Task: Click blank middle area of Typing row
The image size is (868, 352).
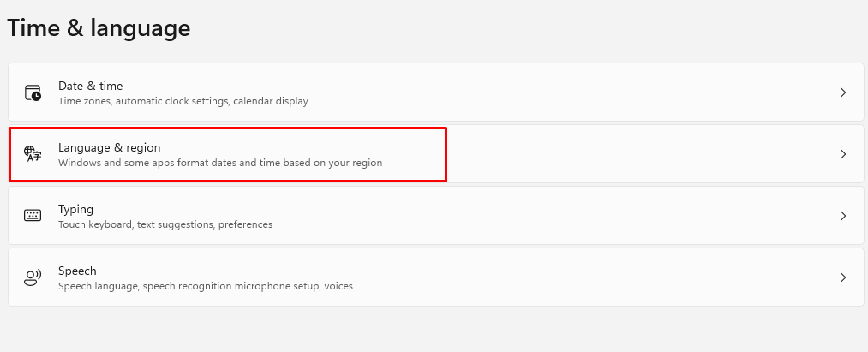Action: tap(557, 216)
